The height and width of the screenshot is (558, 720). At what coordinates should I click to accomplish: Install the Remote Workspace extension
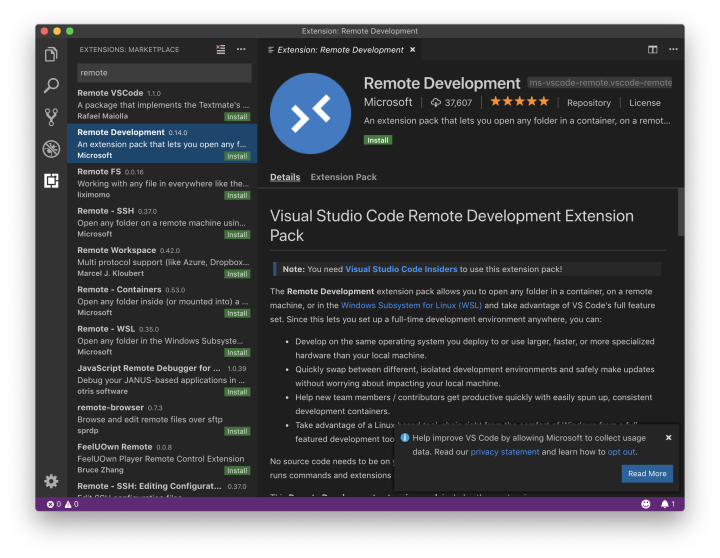(x=237, y=274)
